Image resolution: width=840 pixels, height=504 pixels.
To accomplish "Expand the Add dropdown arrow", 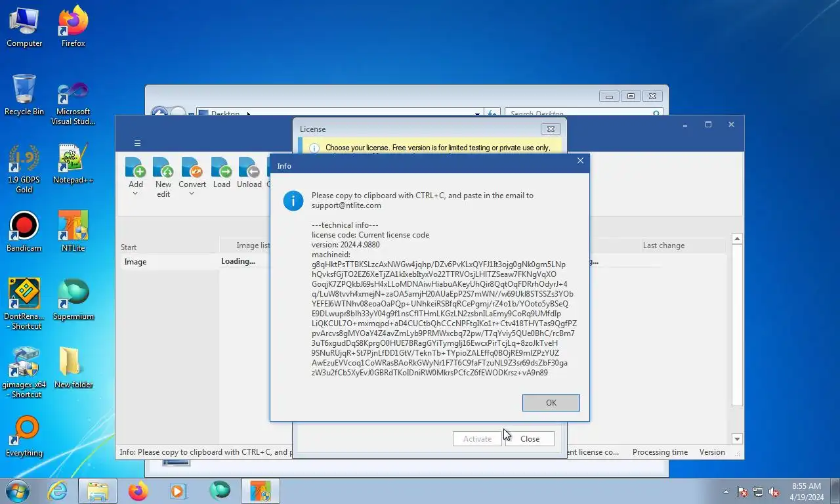I will pos(136,194).
